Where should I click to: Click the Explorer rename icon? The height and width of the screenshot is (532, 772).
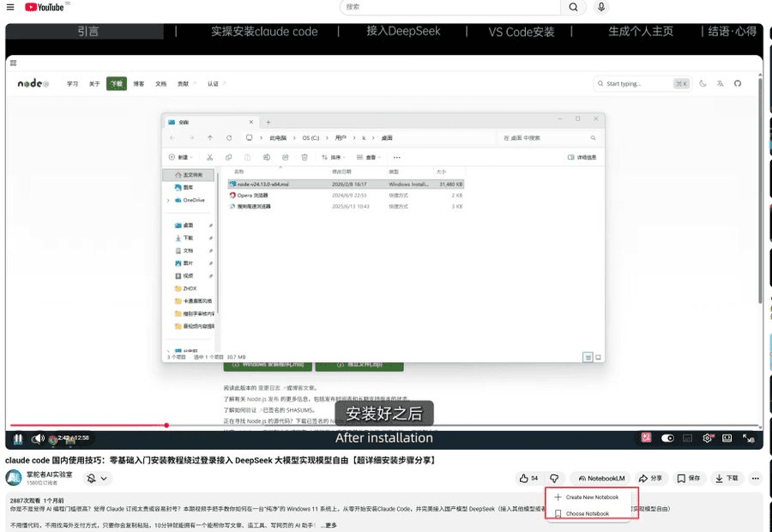coord(267,157)
